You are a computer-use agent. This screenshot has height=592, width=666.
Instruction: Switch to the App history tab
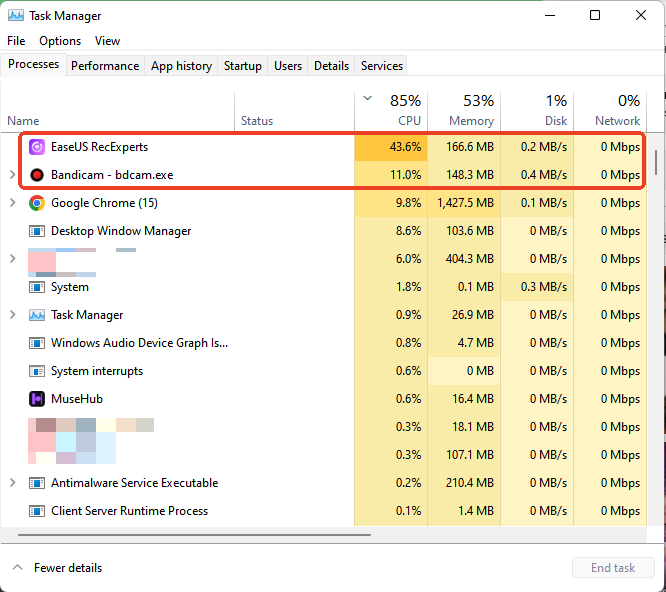coord(181,66)
